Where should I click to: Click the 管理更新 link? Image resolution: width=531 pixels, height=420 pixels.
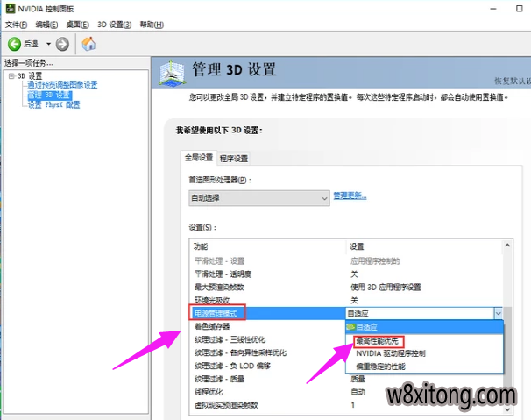349,195
